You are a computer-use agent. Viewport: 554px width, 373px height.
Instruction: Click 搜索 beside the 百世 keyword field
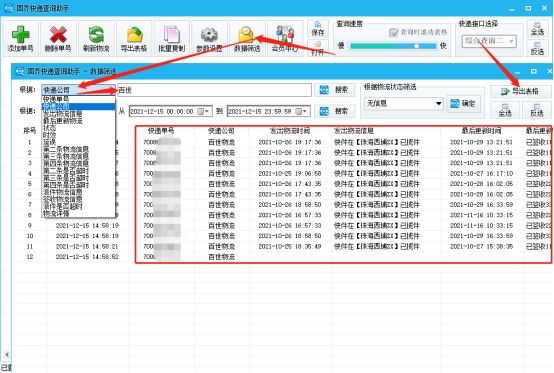click(x=334, y=90)
